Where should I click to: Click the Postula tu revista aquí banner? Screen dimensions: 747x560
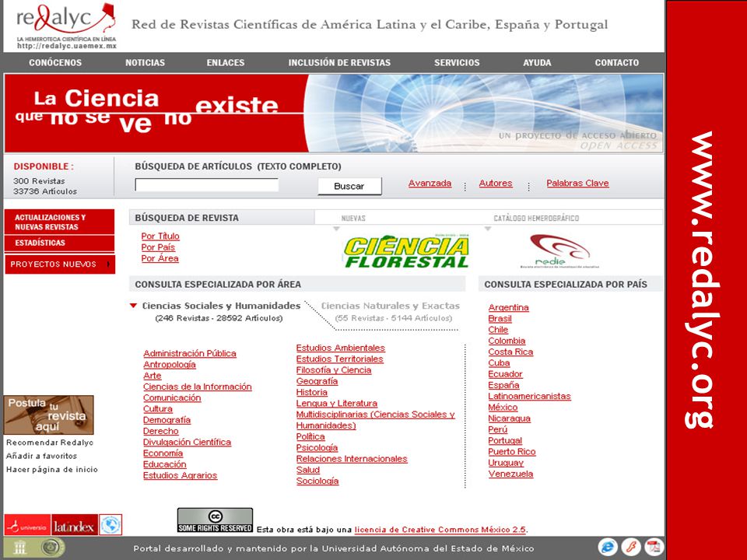[48, 415]
